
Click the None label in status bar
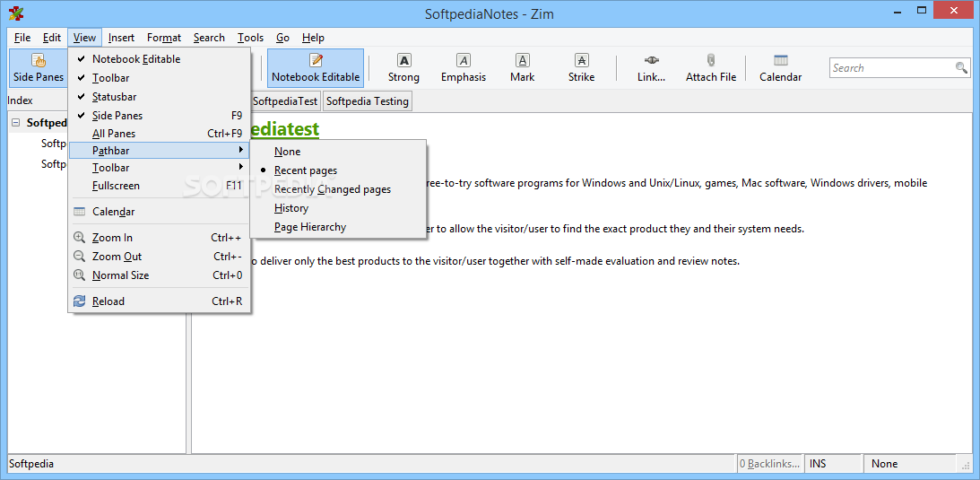tap(884, 464)
